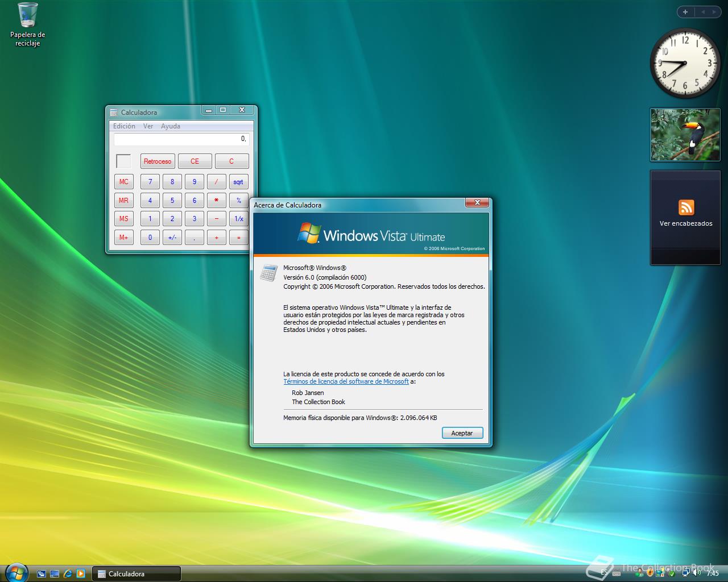Click calculator digit 9
Image resolution: width=728 pixels, height=582 pixels.
pyautogui.click(x=195, y=182)
